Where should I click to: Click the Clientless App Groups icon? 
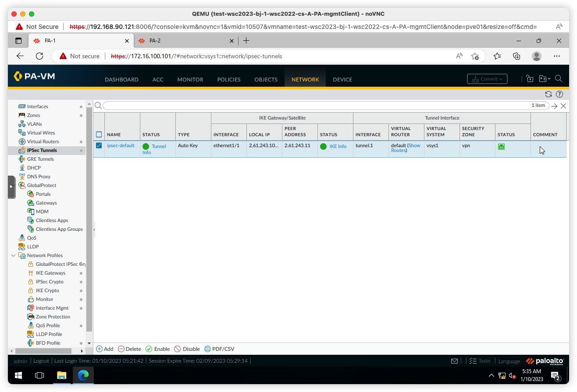31,229
